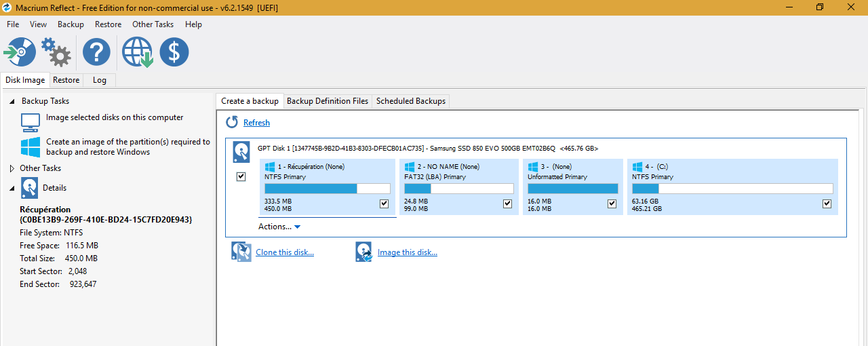This screenshot has width=868, height=346.
Task: Click Image selected disks on this computer
Action: (x=114, y=117)
